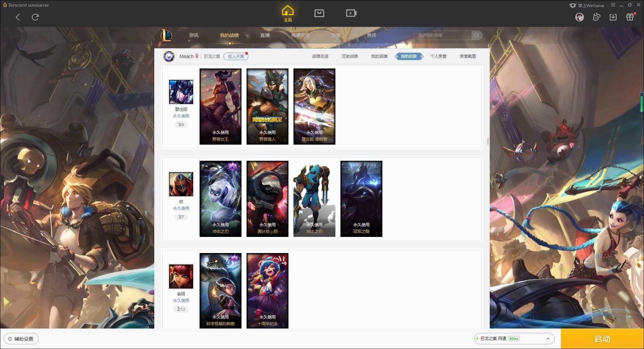Click the search magnifier icon
This screenshot has width=644, height=349.
477,35
